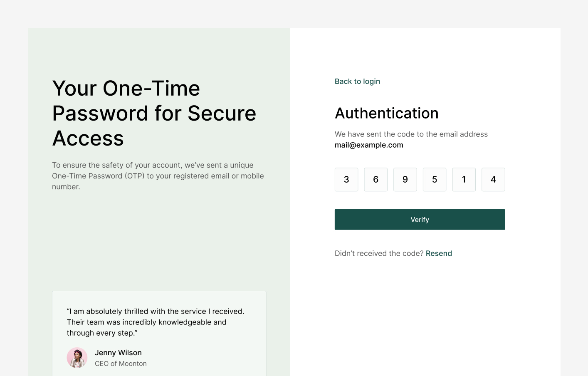Click the Verify button

pos(420,220)
